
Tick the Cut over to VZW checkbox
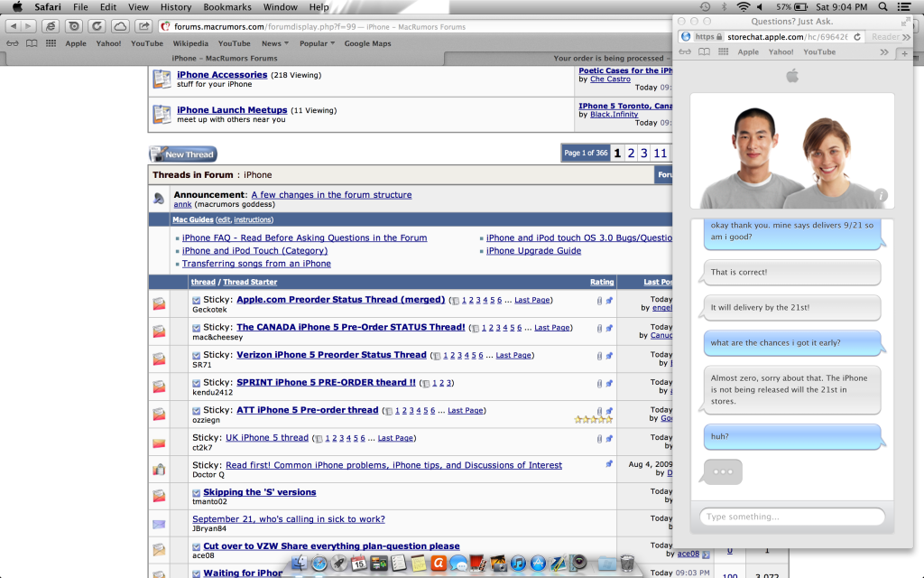[x=196, y=547]
